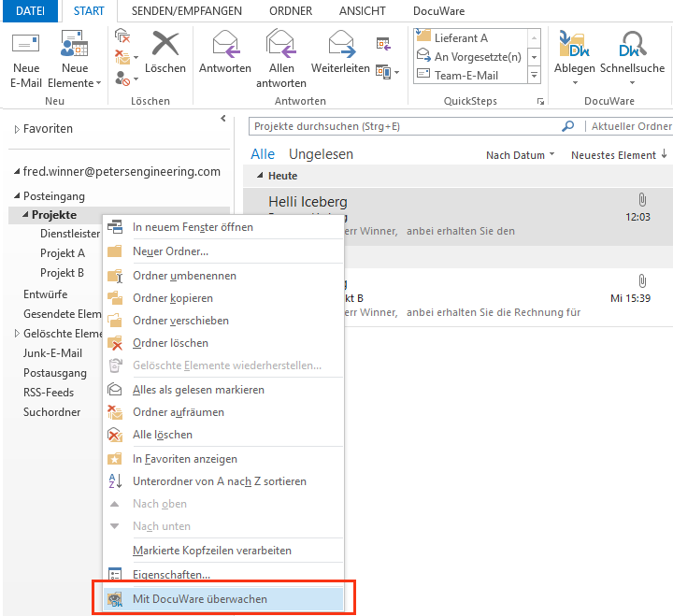Open Nach Datum sort dropdown
This screenshot has height=616, width=673.
click(520, 155)
